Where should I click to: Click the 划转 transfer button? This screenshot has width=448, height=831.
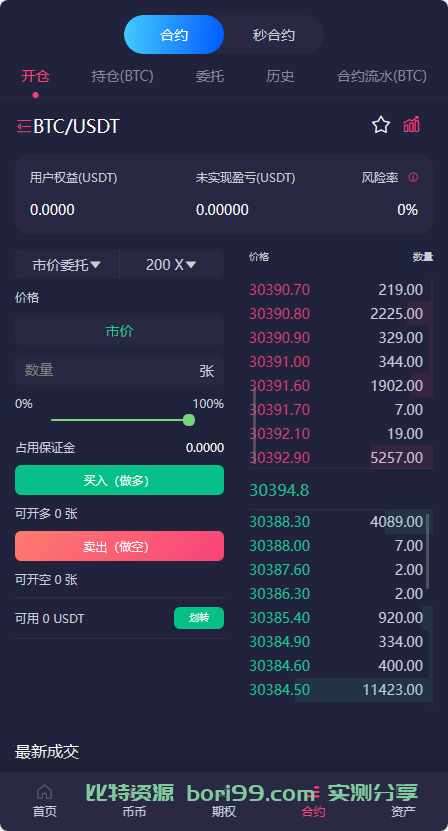[x=199, y=618]
